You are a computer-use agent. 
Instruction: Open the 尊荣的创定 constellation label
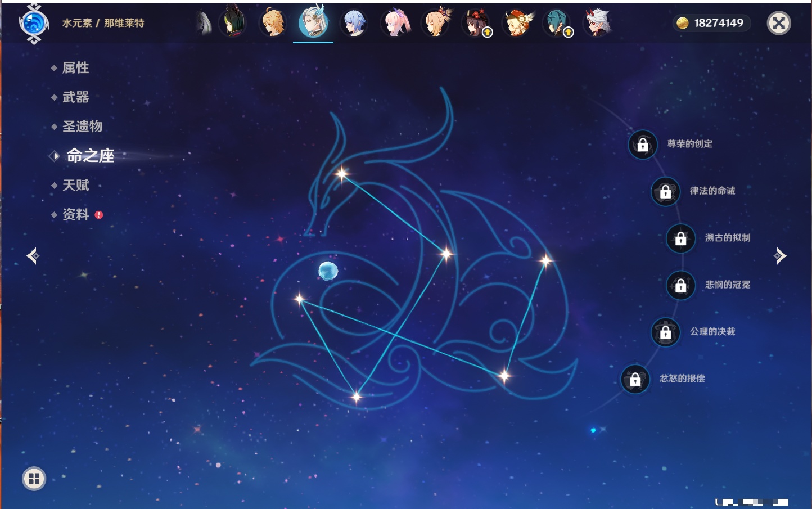[690, 144]
